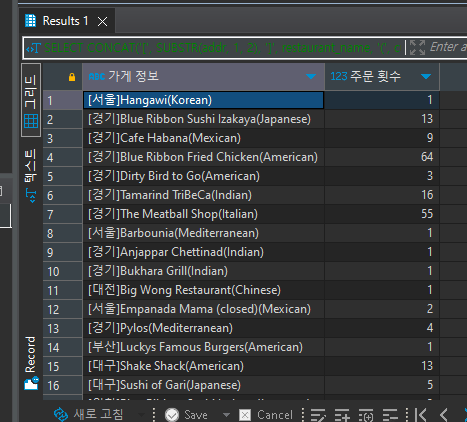Click the Cancel button
This screenshot has height=422, width=467.
[x=266, y=415]
